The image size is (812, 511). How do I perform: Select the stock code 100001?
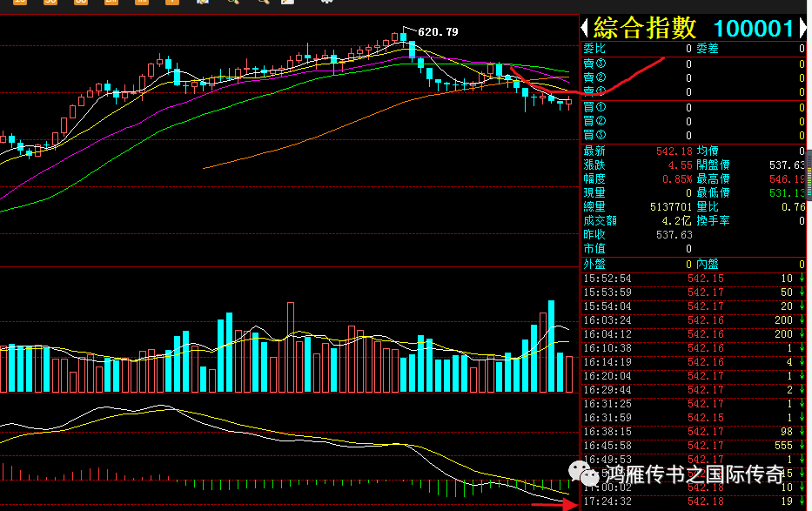click(x=754, y=29)
